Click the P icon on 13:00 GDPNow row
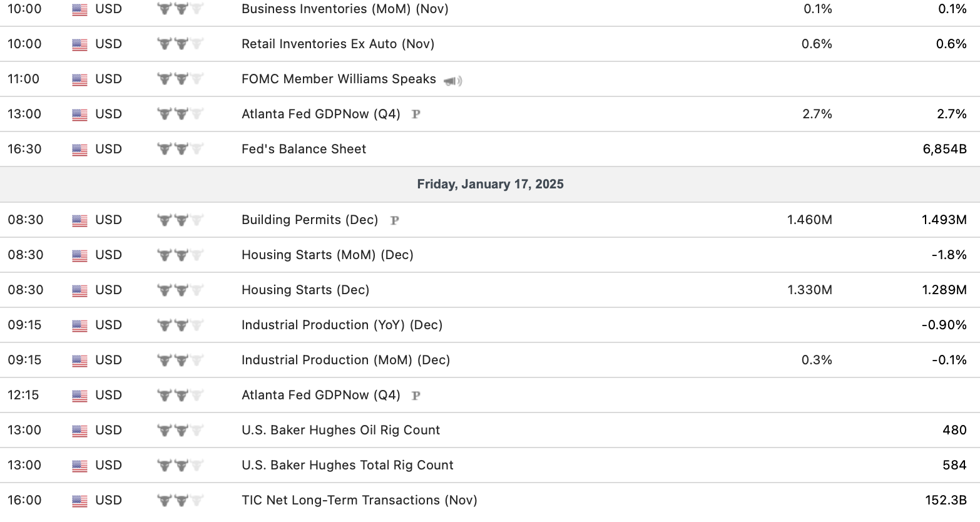980x522 pixels. pyautogui.click(x=416, y=115)
